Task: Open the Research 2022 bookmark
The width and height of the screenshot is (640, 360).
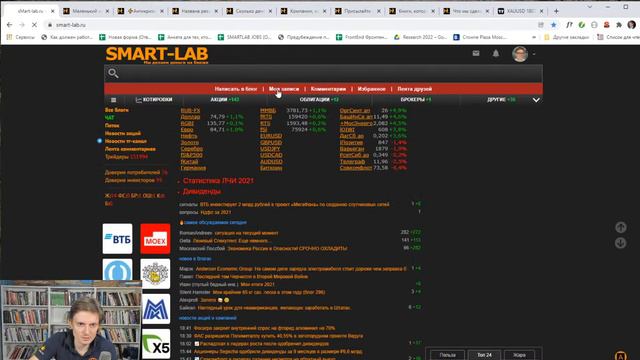Action: pos(420,37)
